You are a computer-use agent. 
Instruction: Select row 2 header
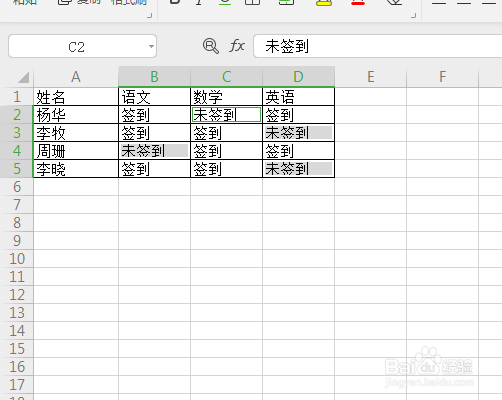[17, 115]
